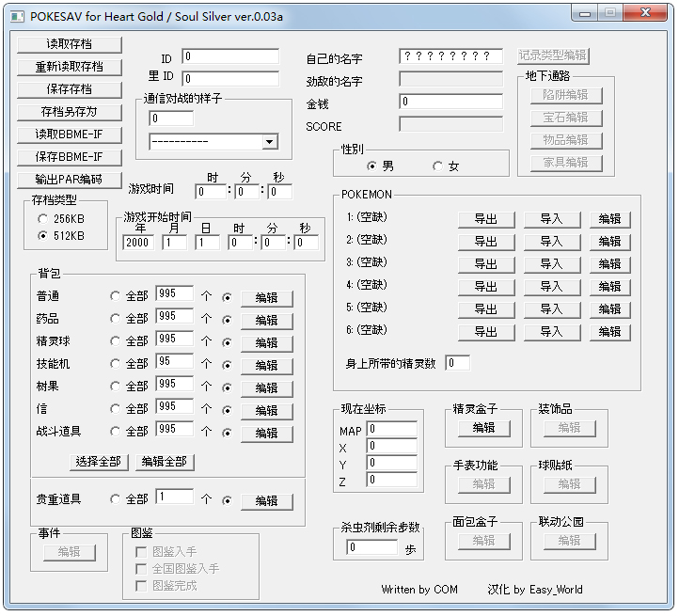Open the 通信对战的样子 dropdown list
This screenshot has width=679, height=616.
(x=270, y=142)
